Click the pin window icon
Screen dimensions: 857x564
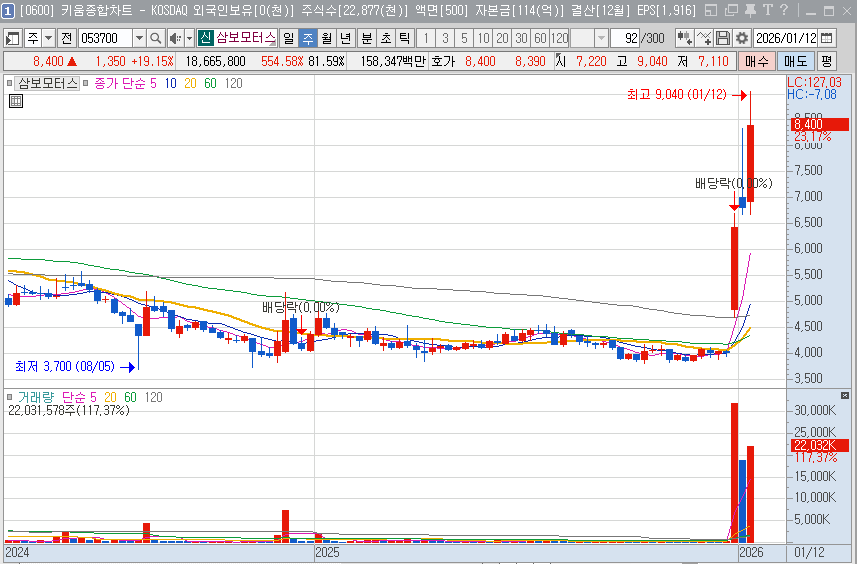(x=751, y=10)
